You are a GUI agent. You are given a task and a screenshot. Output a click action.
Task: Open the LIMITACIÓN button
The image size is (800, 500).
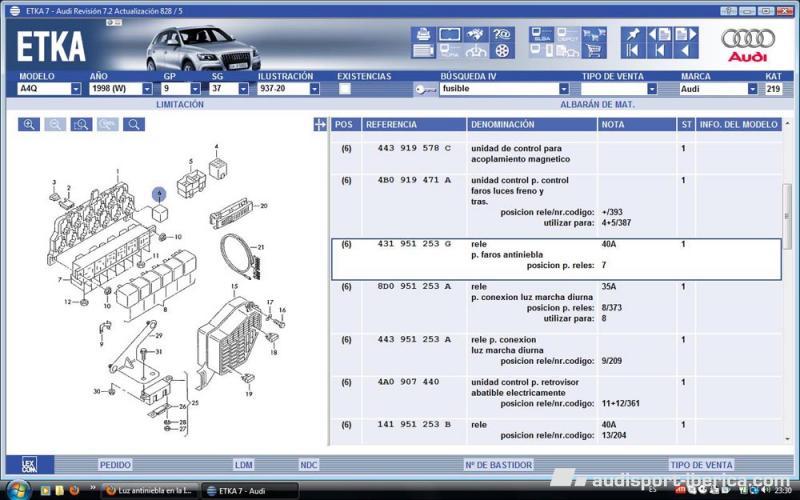coord(180,104)
